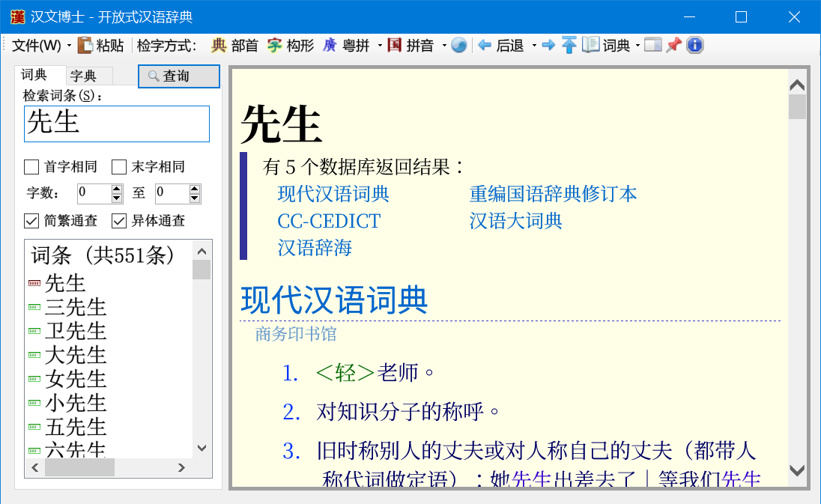Open the blue info about icon
821x504 pixels.
point(695,46)
